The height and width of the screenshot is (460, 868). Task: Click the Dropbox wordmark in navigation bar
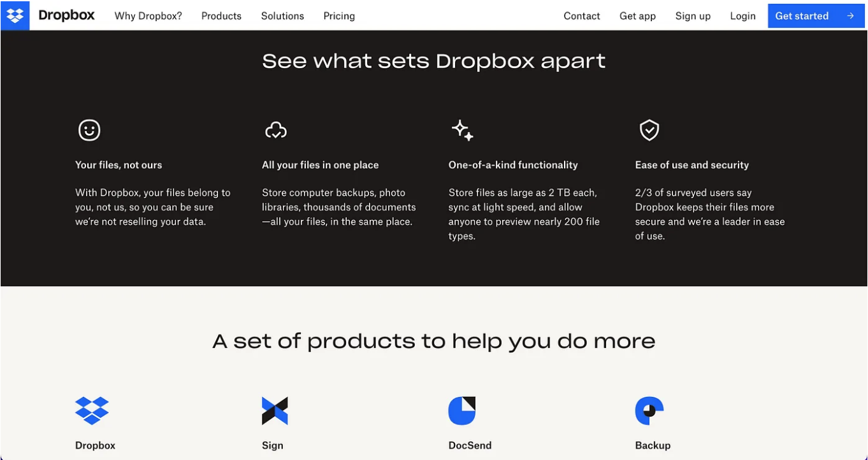click(x=66, y=15)
